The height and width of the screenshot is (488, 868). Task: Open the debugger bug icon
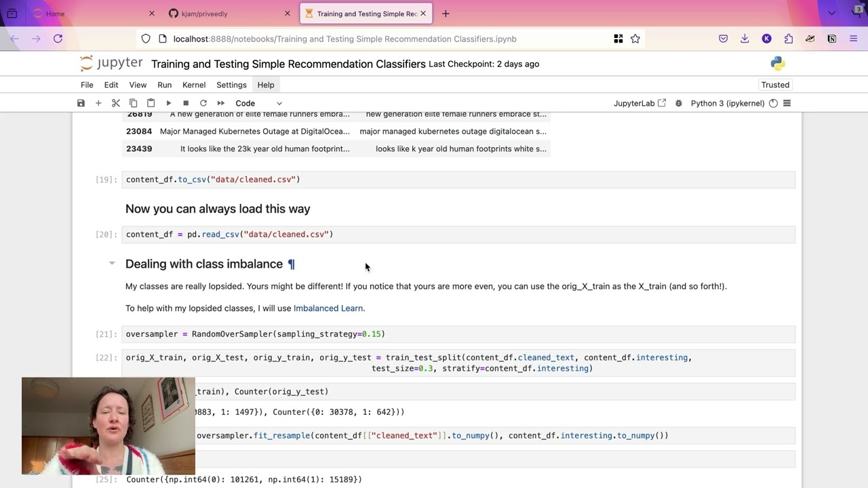click(x=678, y=103)
